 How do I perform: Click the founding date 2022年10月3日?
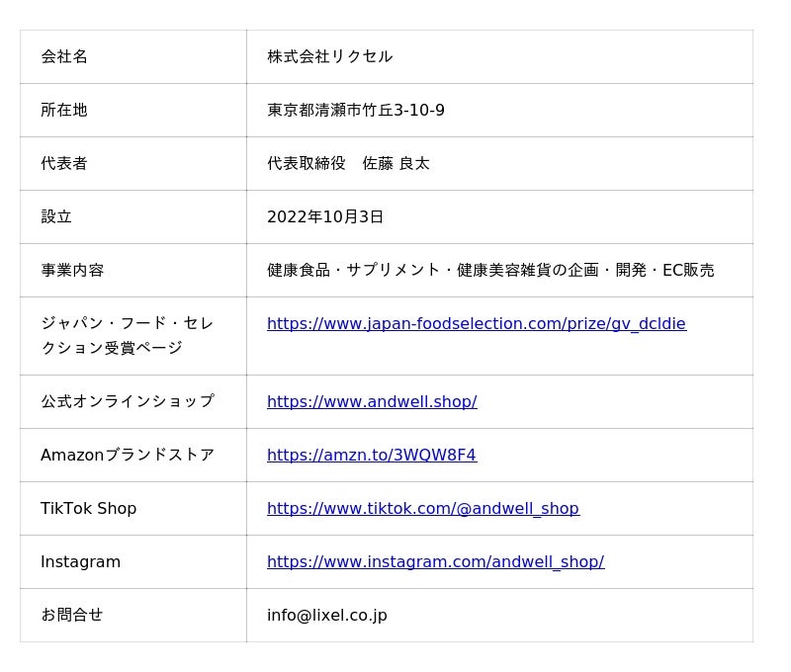pyautogui.click(x=325, y=216)
